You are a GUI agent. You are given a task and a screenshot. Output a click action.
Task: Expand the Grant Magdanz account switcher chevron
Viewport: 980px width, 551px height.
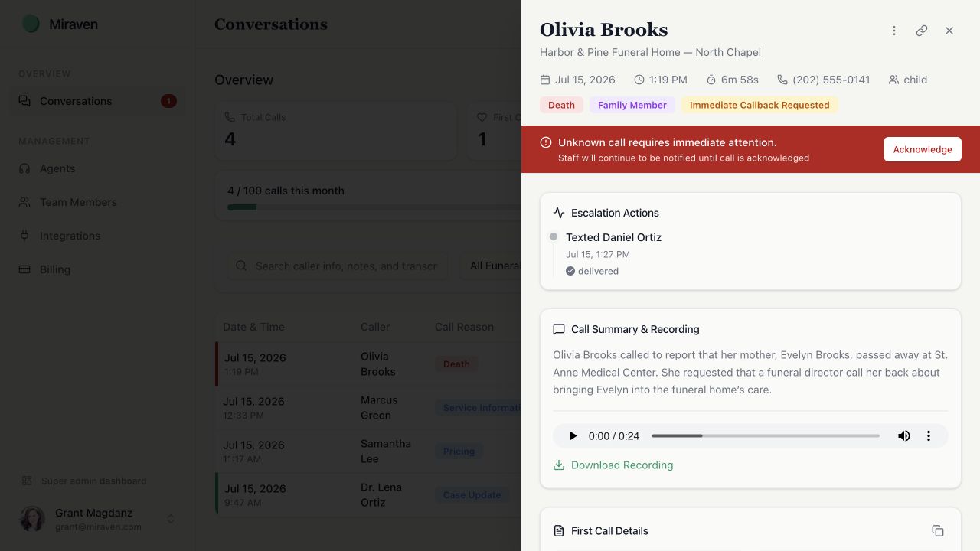tap(171, 519)
